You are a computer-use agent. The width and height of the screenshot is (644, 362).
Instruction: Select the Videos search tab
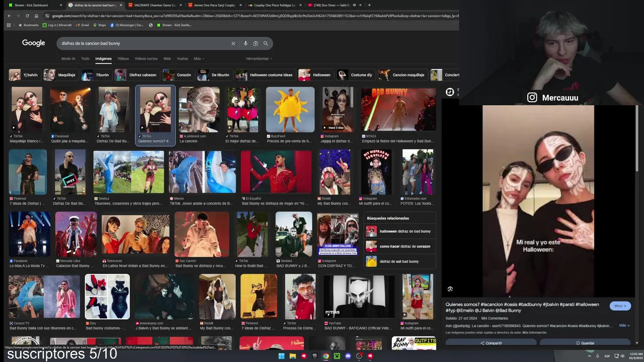123,59
